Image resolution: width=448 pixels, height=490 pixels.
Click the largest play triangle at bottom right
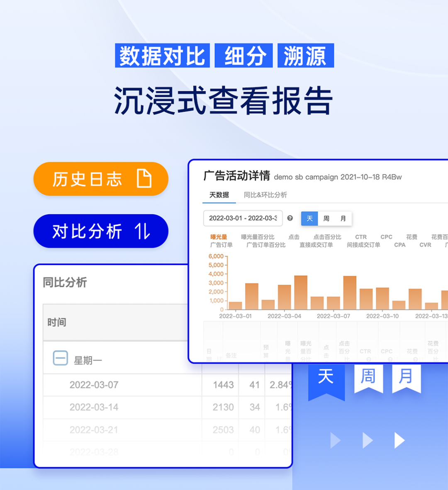399,440
